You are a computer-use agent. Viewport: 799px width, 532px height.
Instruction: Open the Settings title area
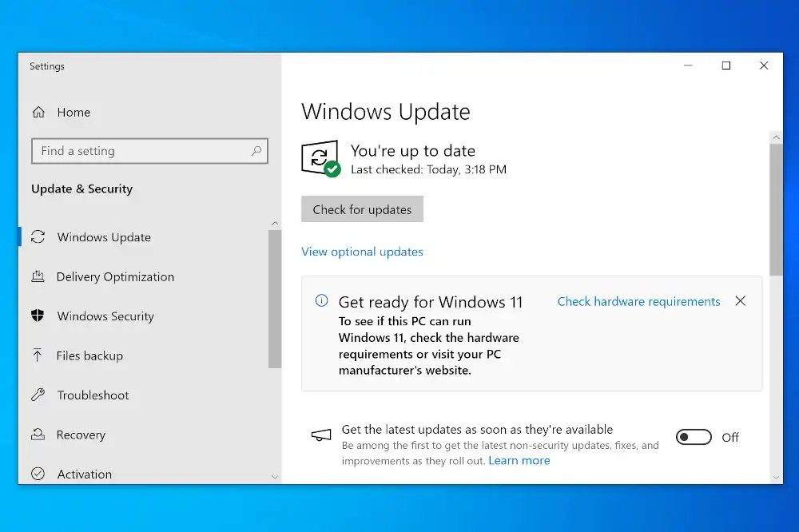[x=46, y=66]
